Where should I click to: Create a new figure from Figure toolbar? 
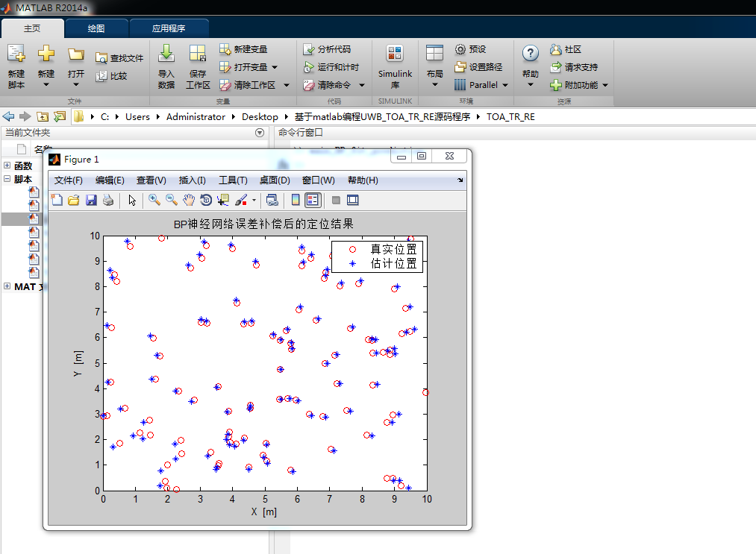coord(57,200)
